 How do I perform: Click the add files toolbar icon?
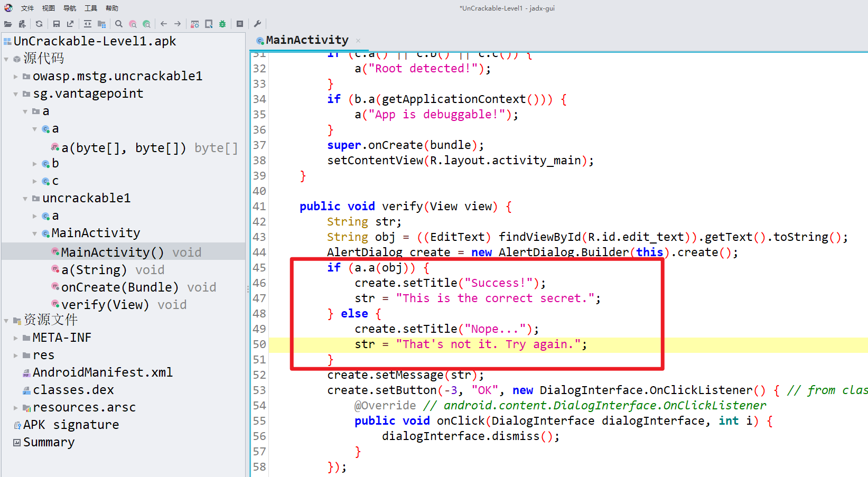(x=22, y=24)
